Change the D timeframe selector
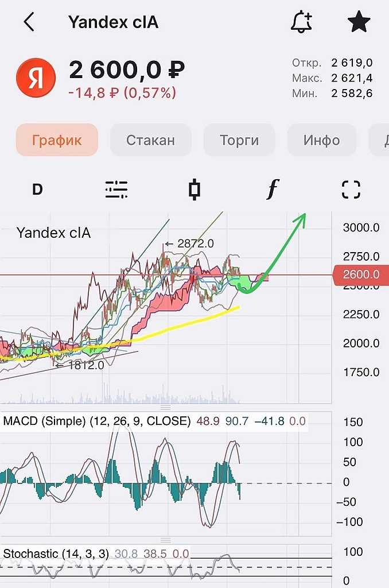 point(37,189)
